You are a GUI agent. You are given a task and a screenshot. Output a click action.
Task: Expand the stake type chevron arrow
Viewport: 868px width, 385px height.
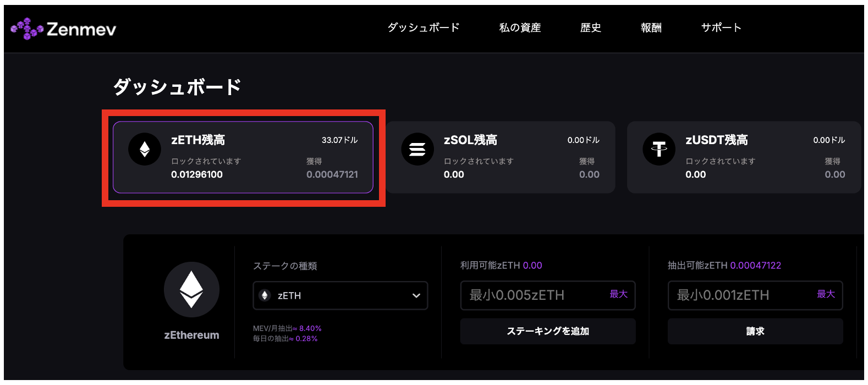coord(416,295)
